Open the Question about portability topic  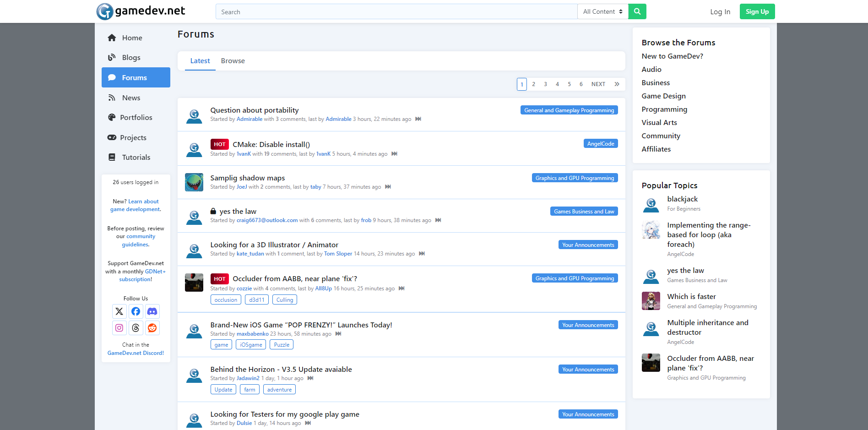pos(255,110)
